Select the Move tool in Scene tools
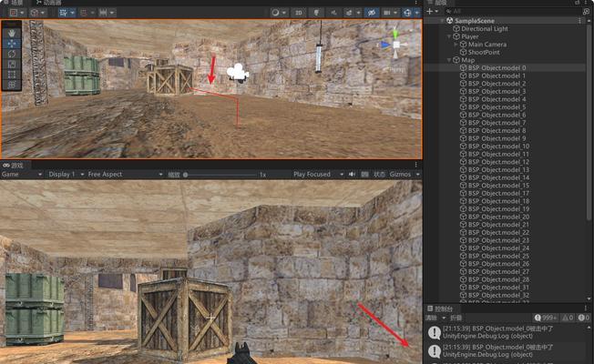Viewport: 594px width, 364px height. pos(11,44)
